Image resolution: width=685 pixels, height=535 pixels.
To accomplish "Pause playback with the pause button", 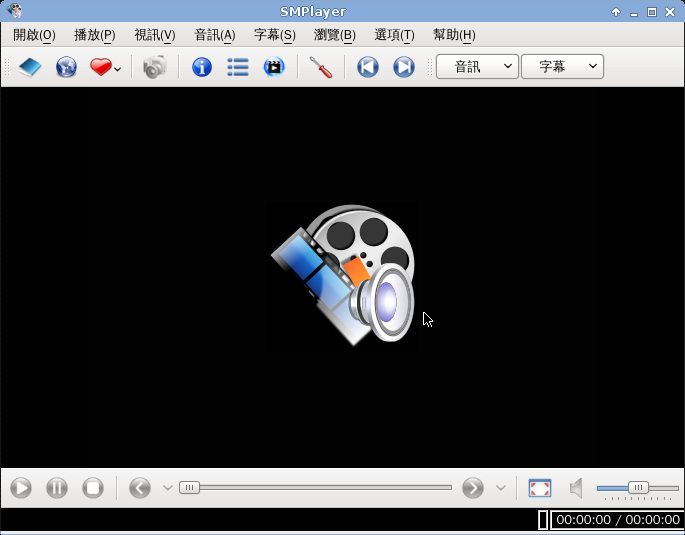I will [57, 488].
